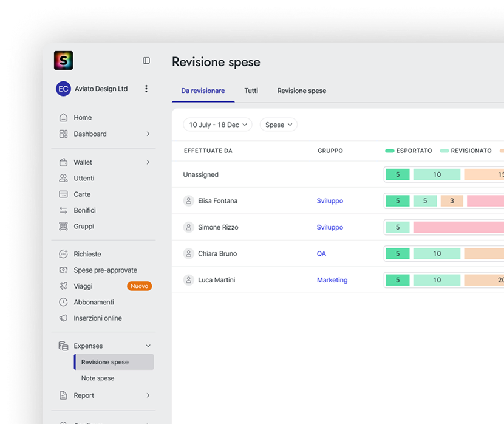Viewport: 504px width, 424px height.
Task: Open the Marketing group link for Luca Martini
Action: click(x=332, y=280)
